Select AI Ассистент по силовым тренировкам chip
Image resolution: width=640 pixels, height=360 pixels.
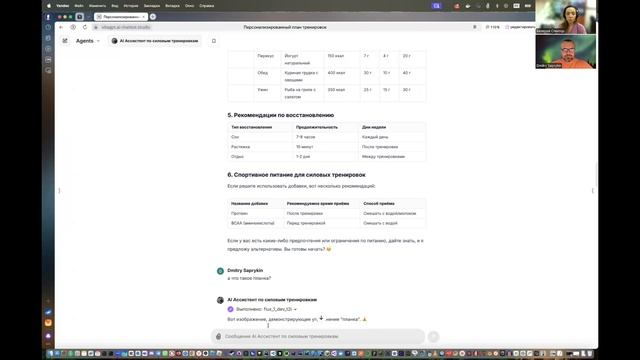155,41
